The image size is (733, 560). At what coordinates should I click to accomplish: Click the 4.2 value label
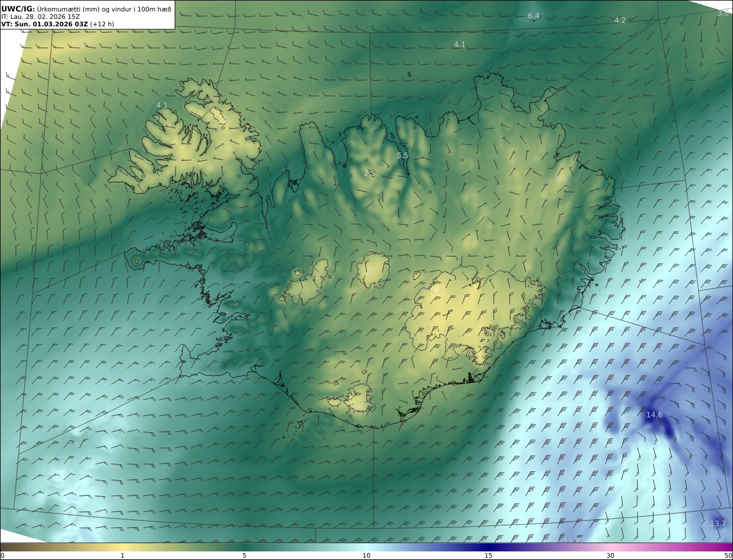tap(620, 21)
